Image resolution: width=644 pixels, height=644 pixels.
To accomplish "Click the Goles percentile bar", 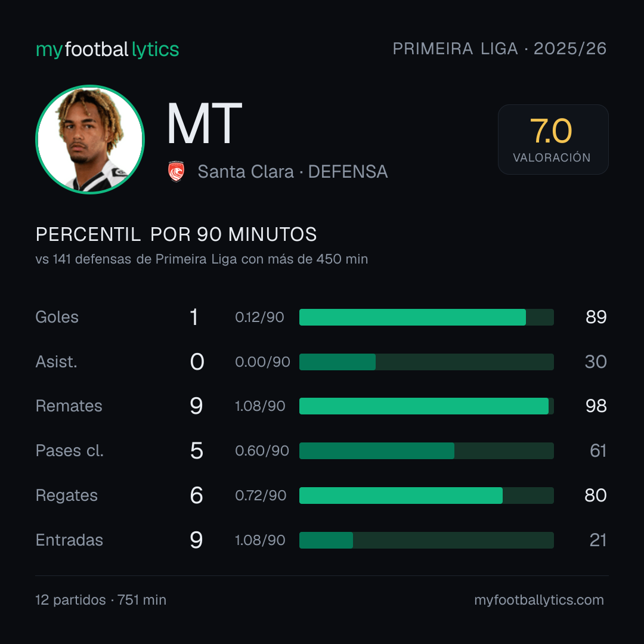I will [x=426, y=317].
